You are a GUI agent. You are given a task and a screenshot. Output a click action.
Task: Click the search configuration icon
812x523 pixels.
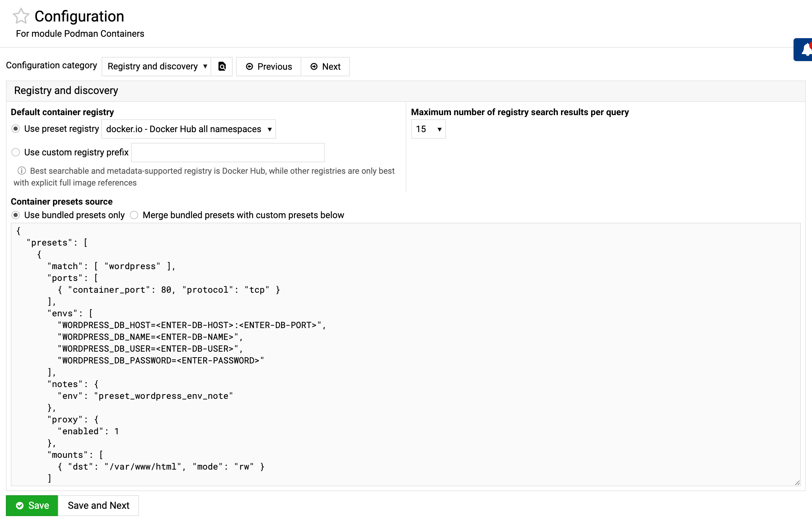(222, 66)
